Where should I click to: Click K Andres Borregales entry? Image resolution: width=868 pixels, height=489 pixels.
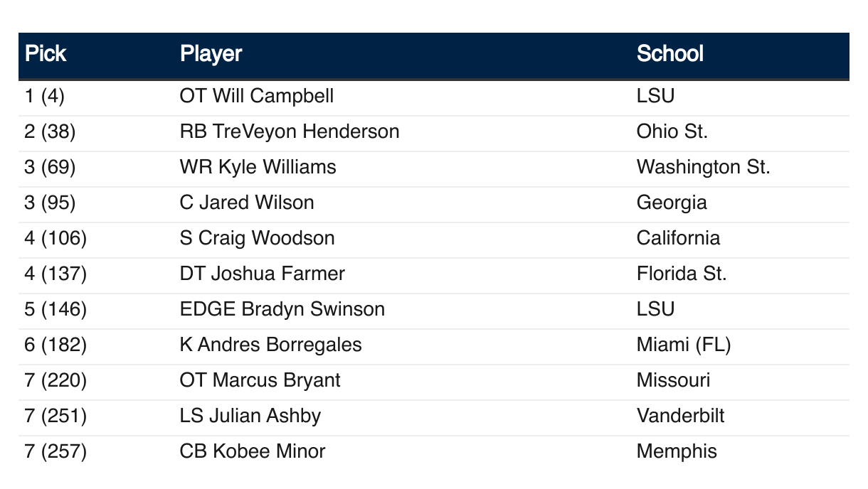point(271,345)
